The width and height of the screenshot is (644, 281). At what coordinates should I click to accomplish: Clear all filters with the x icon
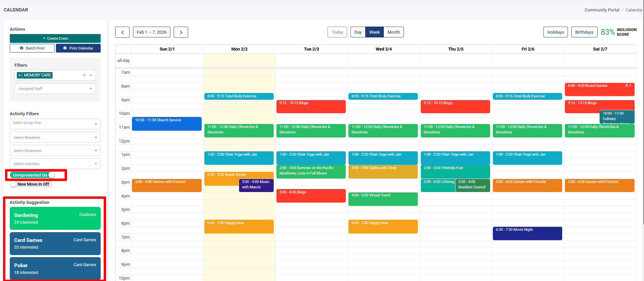click(84, 75)
